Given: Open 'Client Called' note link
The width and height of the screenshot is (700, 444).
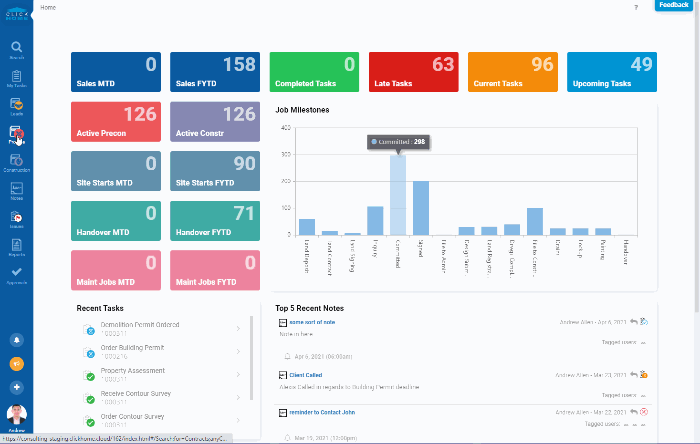Looking at the screenshot, I should [306, 375].
